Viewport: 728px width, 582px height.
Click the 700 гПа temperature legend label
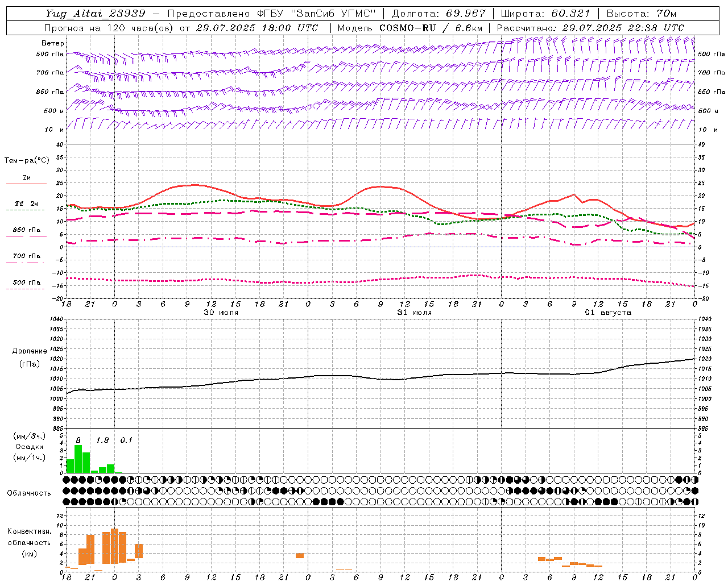click(27, 256)
